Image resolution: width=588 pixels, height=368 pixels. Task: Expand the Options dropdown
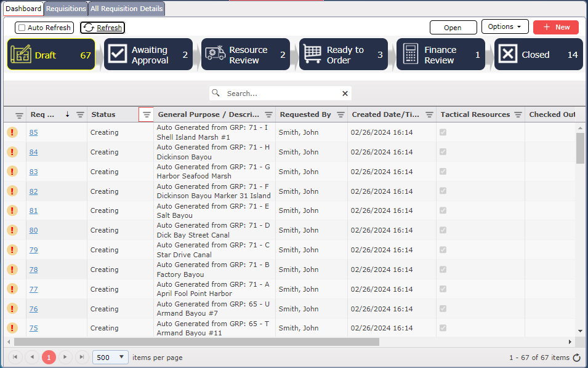click(504, 27)
